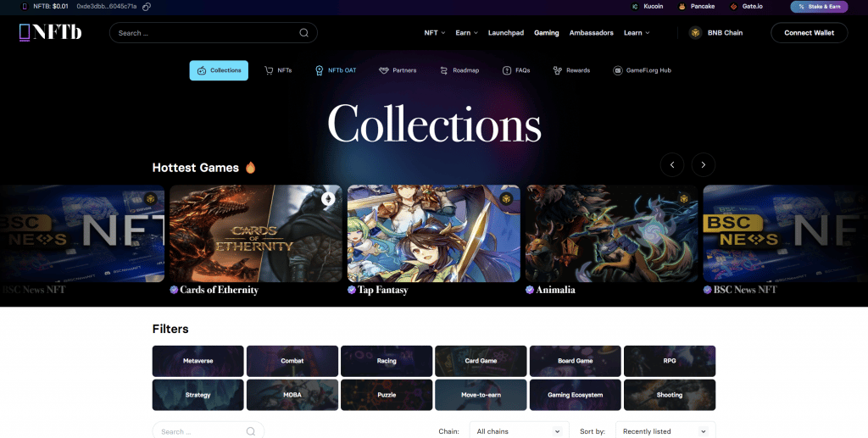Click the shopping cart NFTs icon
The width and height of the screenshot is (868, 438).
click(269, 70)
